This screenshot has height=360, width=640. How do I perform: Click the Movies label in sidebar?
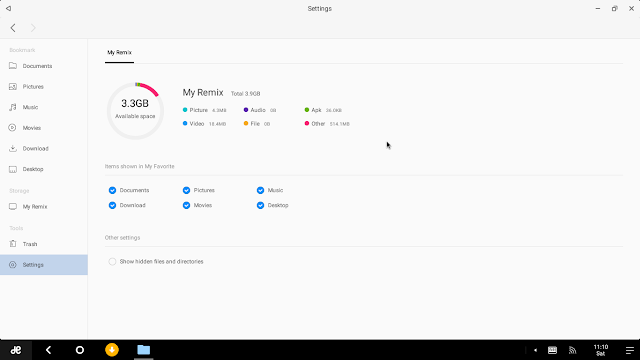click(x=31, y=128)
